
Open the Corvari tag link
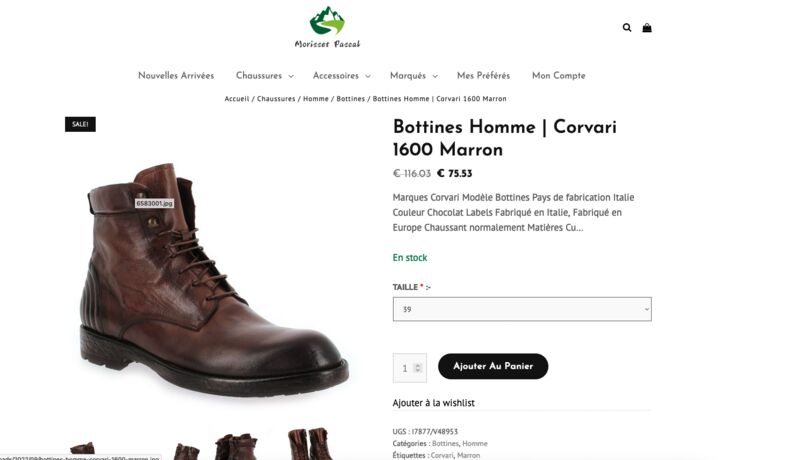[441, 455]
